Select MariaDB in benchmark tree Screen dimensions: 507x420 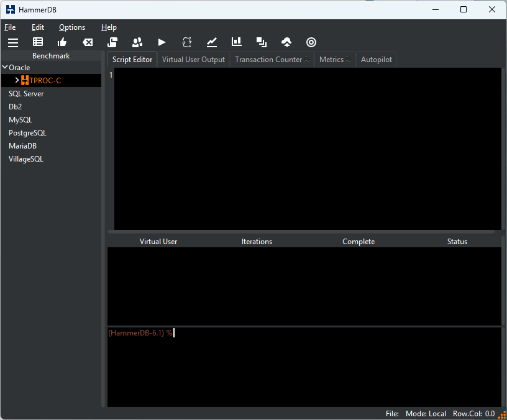tap(22, 146)
